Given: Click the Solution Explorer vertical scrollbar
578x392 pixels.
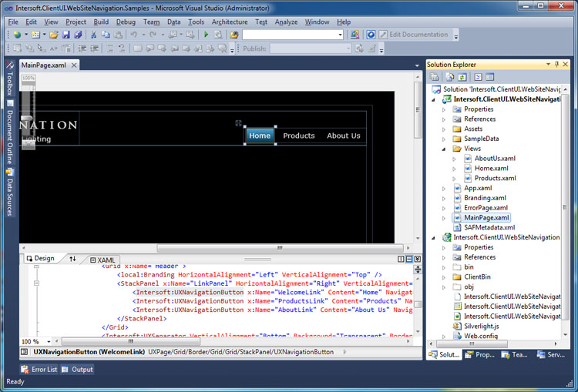Looking at the screenshot, I should tap(565, 208).
